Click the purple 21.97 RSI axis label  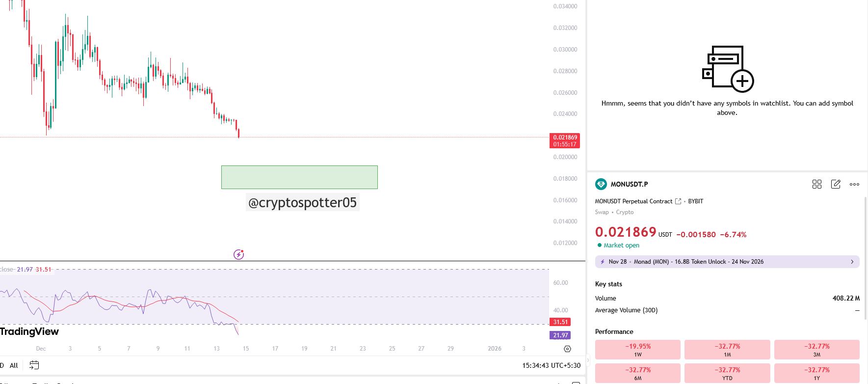[x=560, y=335]
